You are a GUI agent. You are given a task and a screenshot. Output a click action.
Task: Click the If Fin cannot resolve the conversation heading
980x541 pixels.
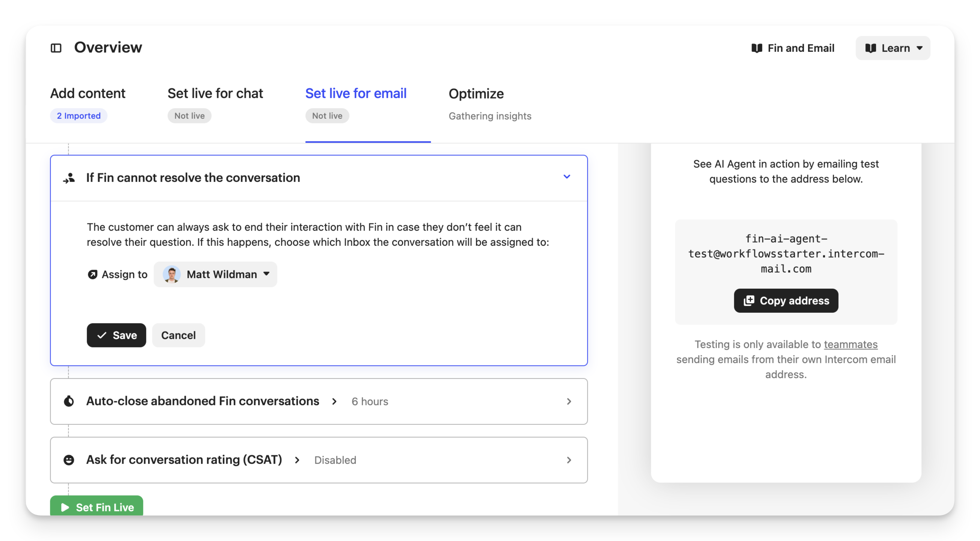193,178
